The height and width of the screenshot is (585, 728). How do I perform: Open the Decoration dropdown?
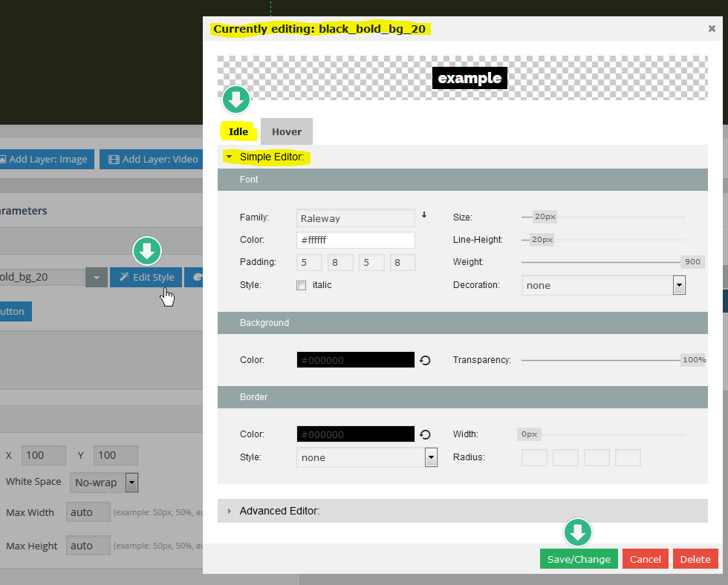click(x=603, y=285)
